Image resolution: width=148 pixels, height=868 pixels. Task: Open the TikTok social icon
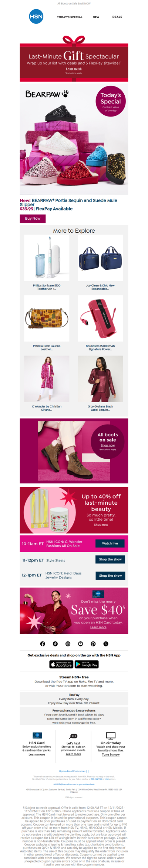point(55,643)
